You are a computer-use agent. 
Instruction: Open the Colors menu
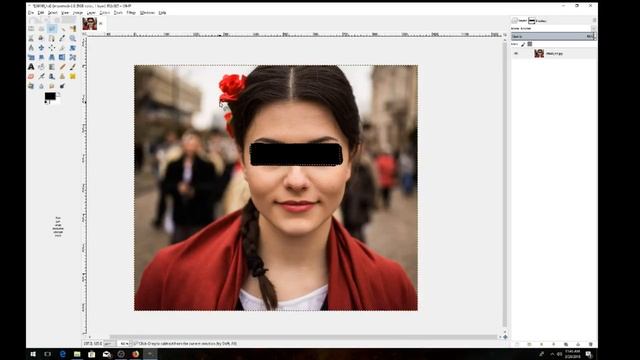click(104, 13)
